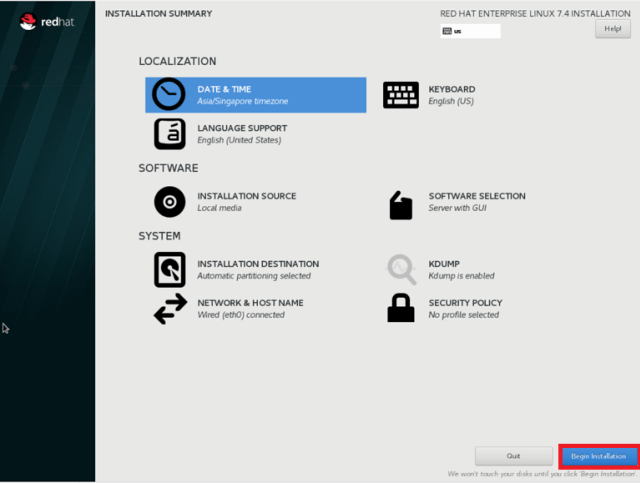The width and height of the screenshot is (640, 483).
Task: Click 'Automatic partitioning selected' text
Action: point(254,276)
